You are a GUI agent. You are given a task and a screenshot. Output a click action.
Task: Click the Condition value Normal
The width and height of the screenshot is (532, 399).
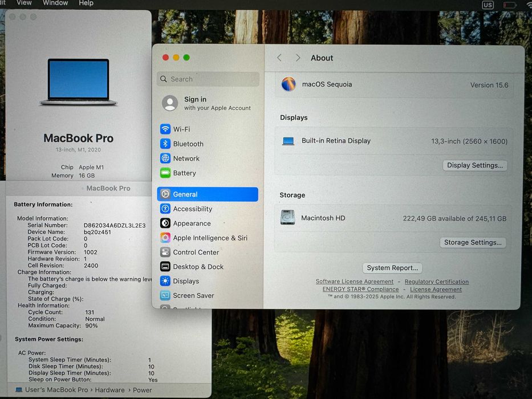coord(95,319)
